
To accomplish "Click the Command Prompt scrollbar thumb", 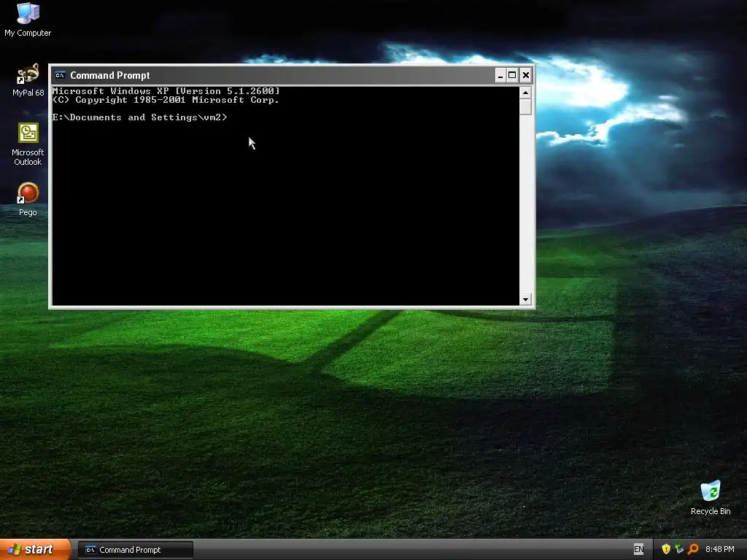I will (525, 106).
